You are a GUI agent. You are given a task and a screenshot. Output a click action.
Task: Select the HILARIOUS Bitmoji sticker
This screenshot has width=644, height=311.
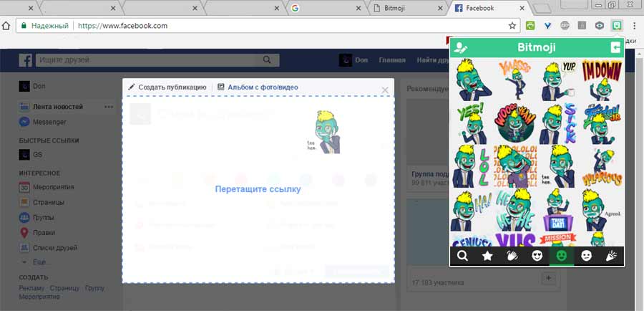coord(601,166)
